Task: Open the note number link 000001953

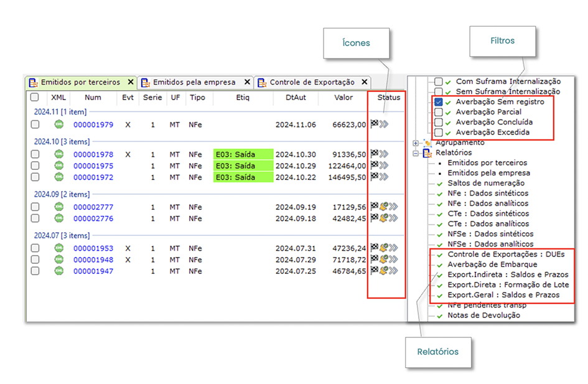Action: point(93,248)
